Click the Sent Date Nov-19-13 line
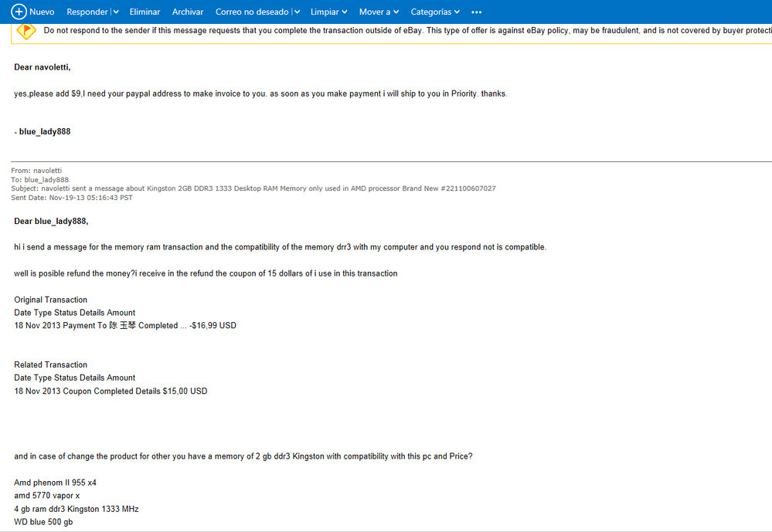Screen dimensions: 772x532 coord(72,198)
